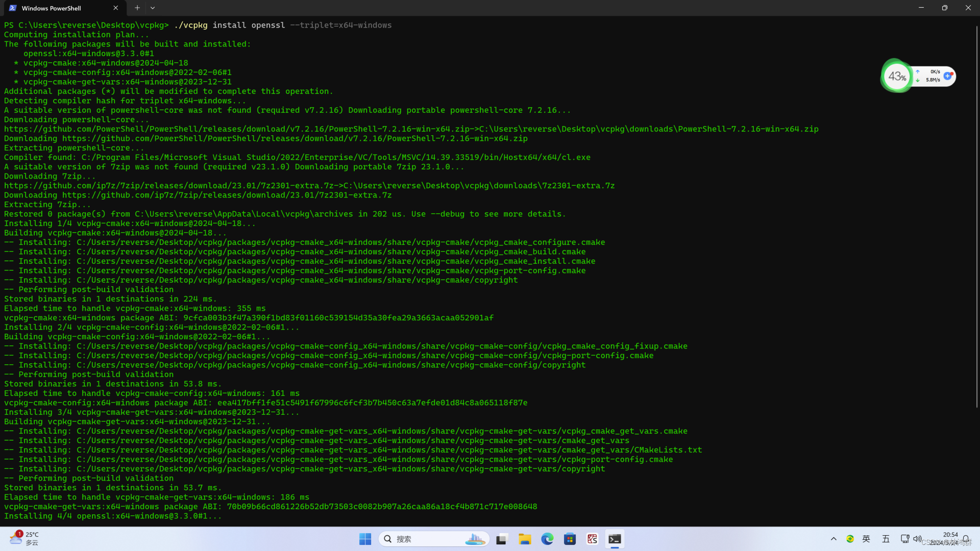This screenshot has width=980, height=551.
Task: Launch Microsoft Edge from the taskbar
Action: 547,539
